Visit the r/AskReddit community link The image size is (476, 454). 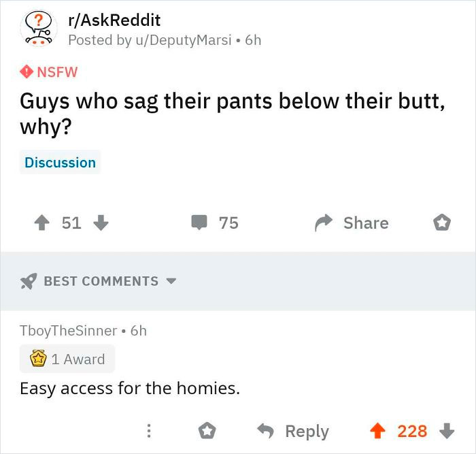(114, 20)
